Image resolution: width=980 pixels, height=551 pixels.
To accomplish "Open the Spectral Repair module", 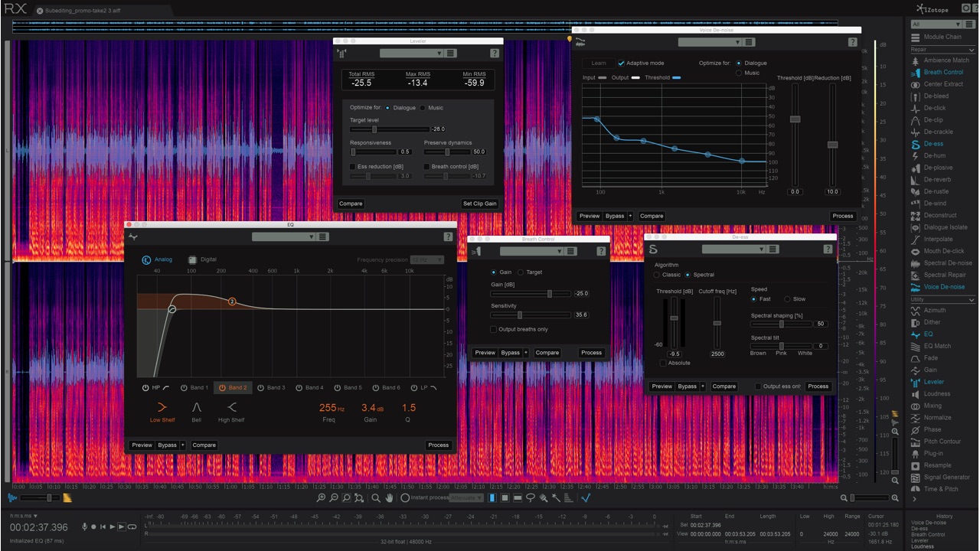I will (x=944, y=275).
